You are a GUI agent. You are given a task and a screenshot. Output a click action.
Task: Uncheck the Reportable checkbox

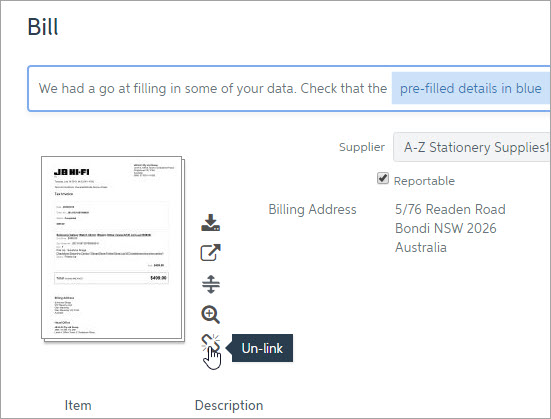pos(383,178)
